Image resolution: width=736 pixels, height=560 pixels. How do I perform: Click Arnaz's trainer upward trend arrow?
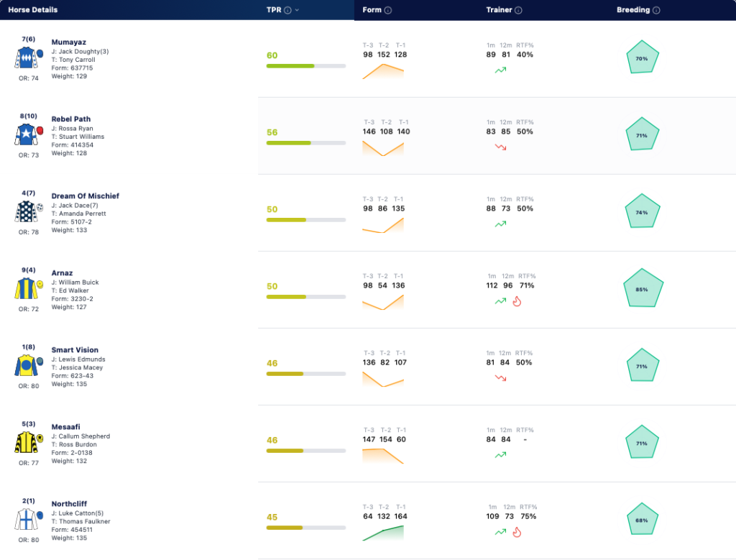tap(500, 301)
